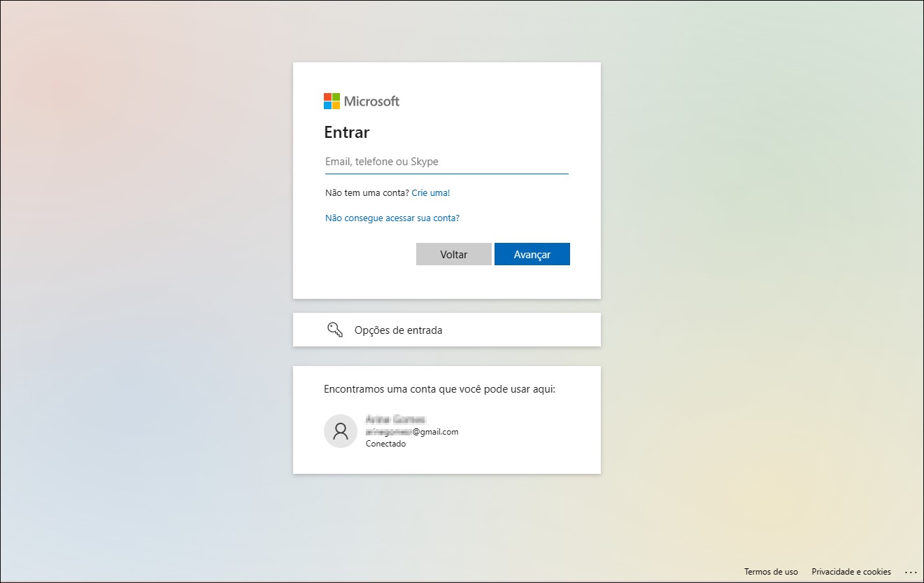Open the 'Opções de entrada' label
Image resolution: width=924 pixels, height=583 pixels.
click(398, 330)
